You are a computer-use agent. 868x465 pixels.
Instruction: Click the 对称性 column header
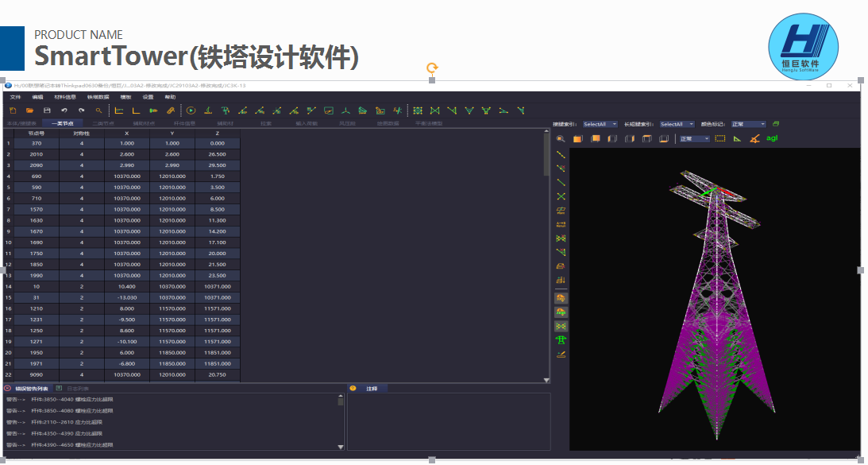(x=81, y=133)
